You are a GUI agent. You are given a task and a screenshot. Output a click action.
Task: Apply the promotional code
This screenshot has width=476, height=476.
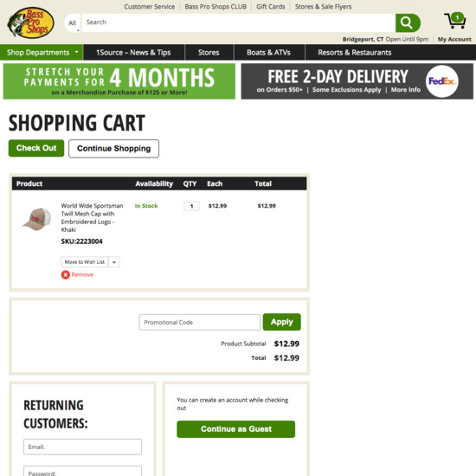[x=282, y=322]
